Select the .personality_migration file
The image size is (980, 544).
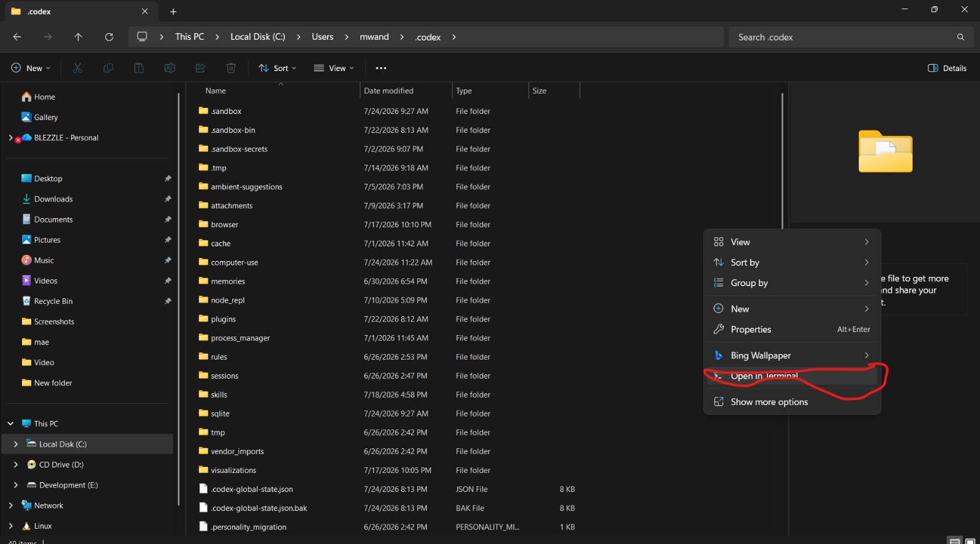pos(389,527)
